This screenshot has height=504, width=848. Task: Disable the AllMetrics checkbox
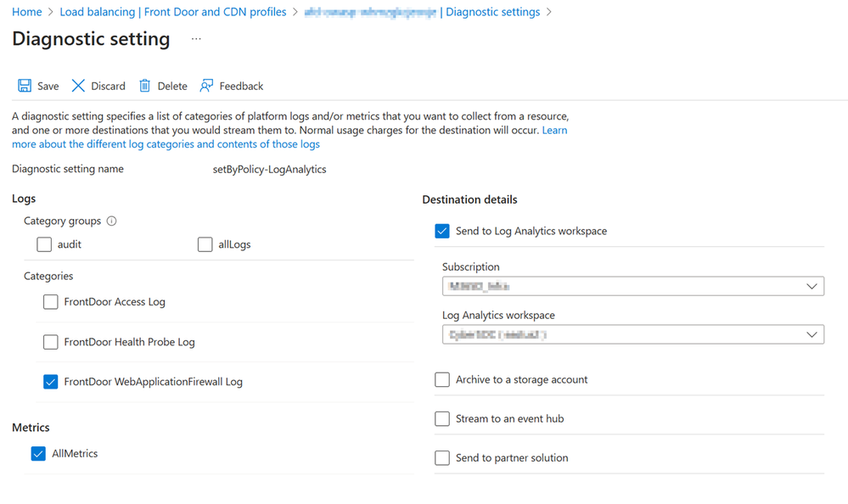pyautogui.click(x=38, y=454)
